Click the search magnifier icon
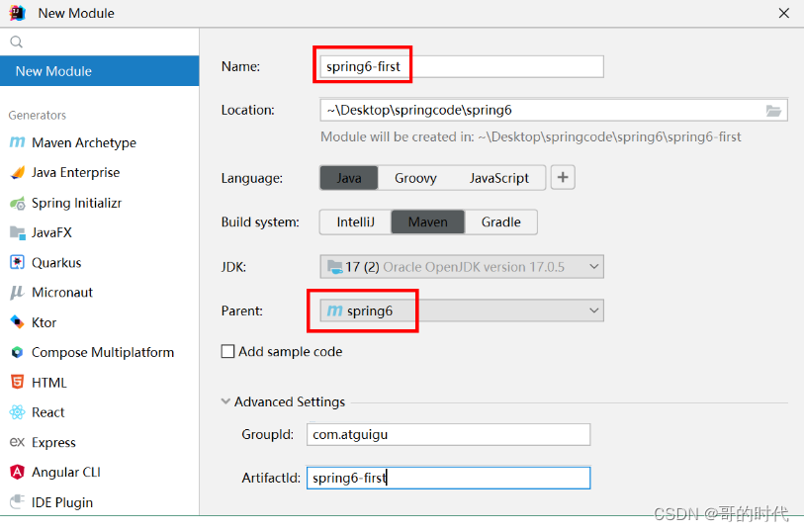 pos(17,43)
